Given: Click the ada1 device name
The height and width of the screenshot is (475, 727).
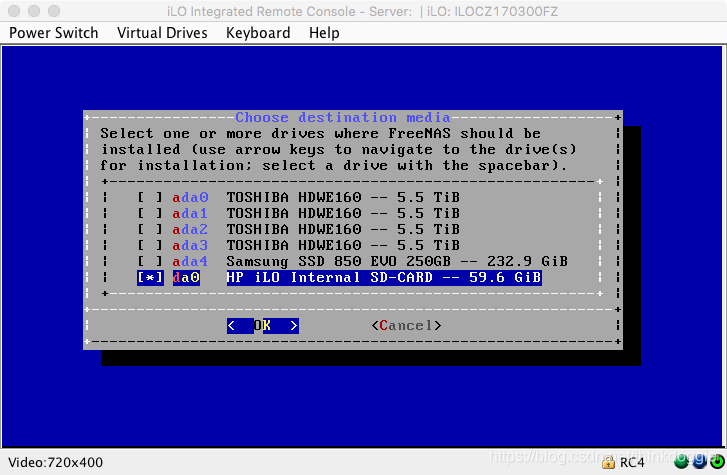Looking at the screenshot, I should pos(190,213).
